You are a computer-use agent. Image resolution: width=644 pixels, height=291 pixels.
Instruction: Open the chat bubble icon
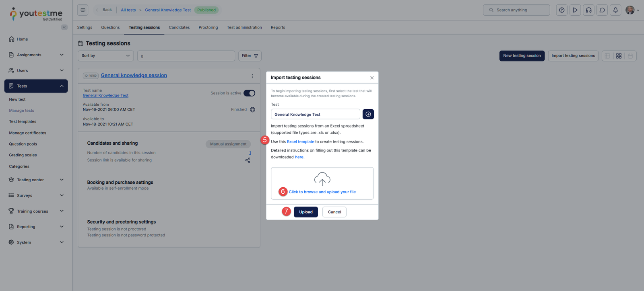[x=602, y=10]
